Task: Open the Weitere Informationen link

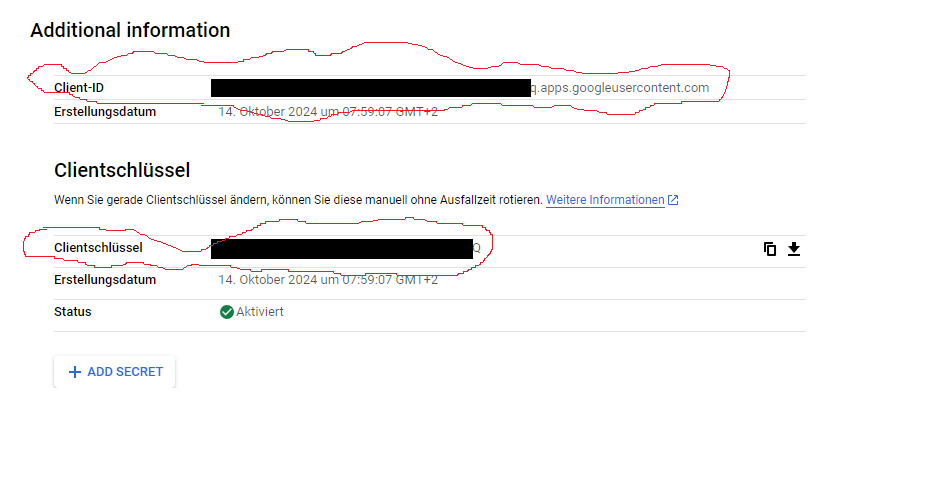Action: (604, 200)
